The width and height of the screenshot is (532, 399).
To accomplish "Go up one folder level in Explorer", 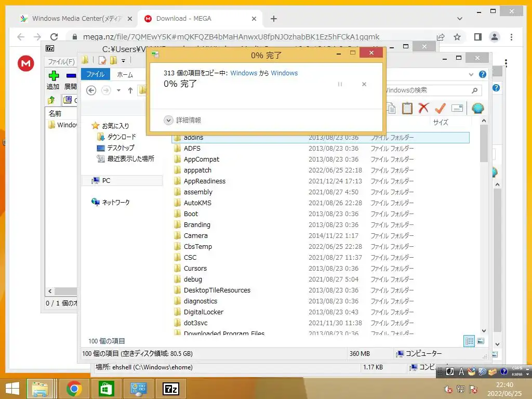I will coord(130,90).
